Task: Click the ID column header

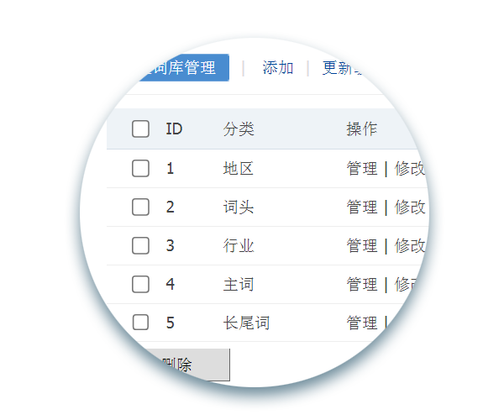Action: coord(174,129)
